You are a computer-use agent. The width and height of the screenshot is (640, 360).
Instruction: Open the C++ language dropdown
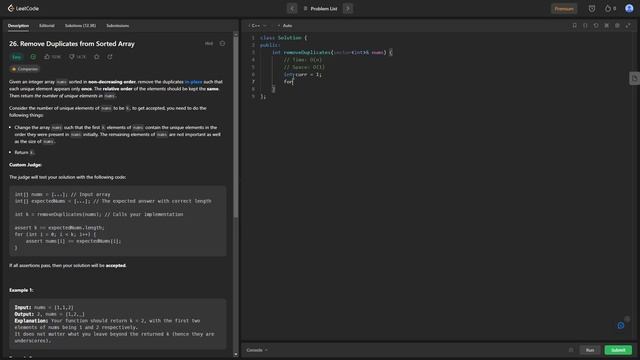click(x=258, y=26)
